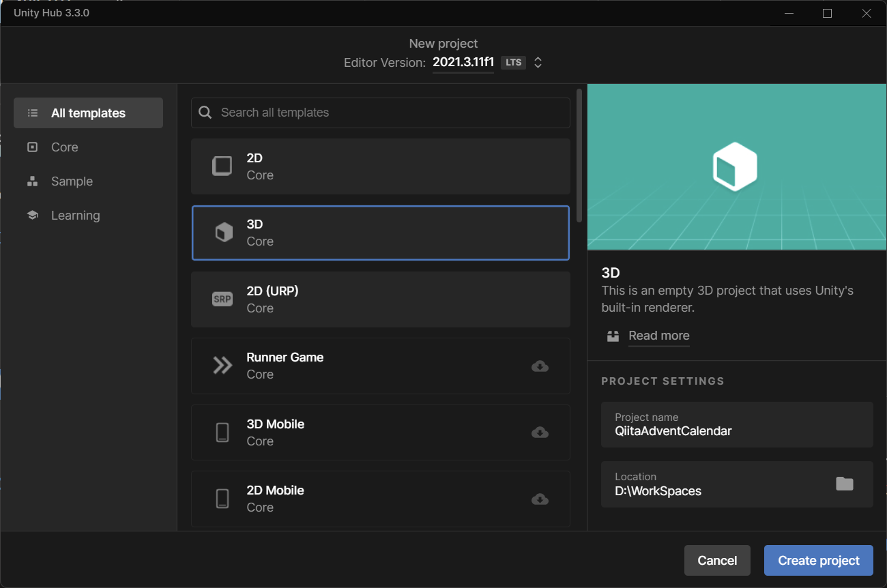
Task: Click the 2D Mobile phone icon
Action: tap(222, 499)
